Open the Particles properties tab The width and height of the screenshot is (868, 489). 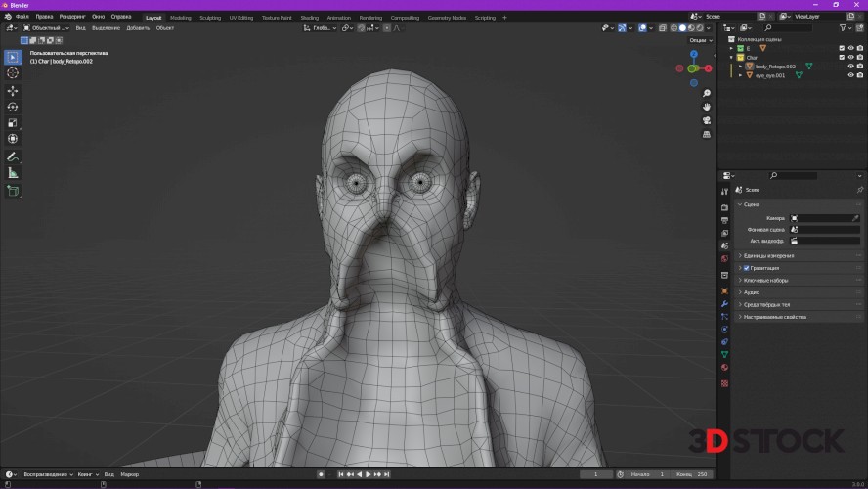[x=724, y=317]
